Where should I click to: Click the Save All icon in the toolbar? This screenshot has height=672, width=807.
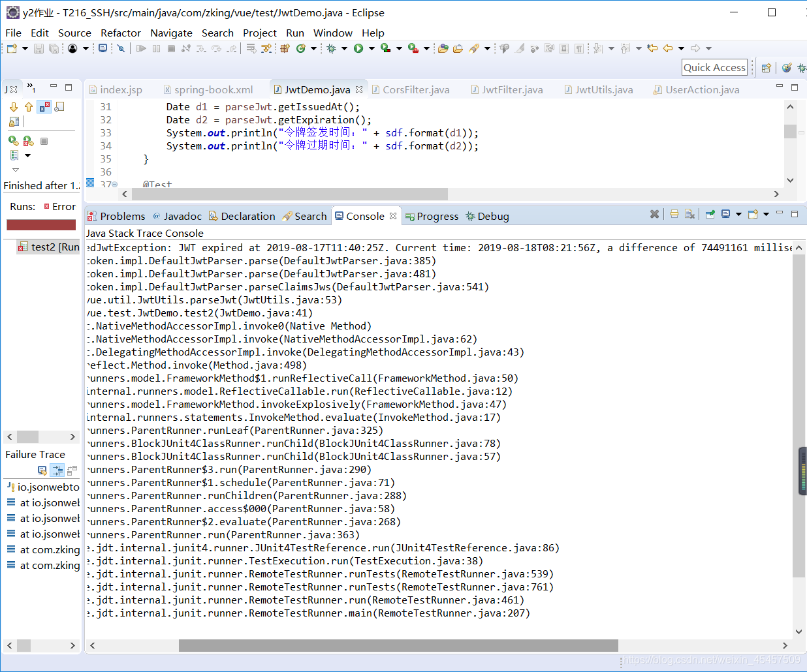[54, 48]
